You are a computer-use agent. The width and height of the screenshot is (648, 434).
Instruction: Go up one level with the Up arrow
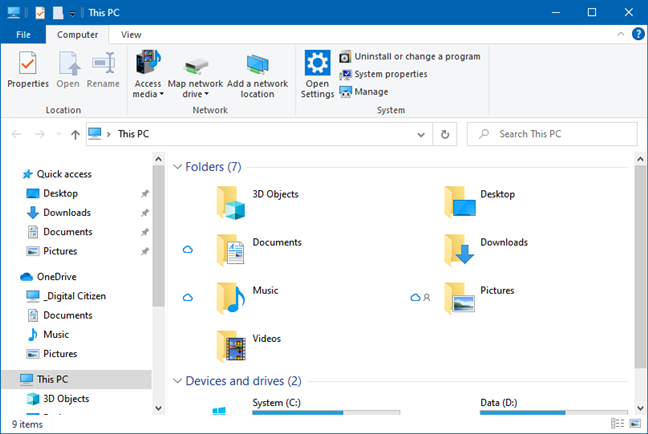[x=75, y=134]
